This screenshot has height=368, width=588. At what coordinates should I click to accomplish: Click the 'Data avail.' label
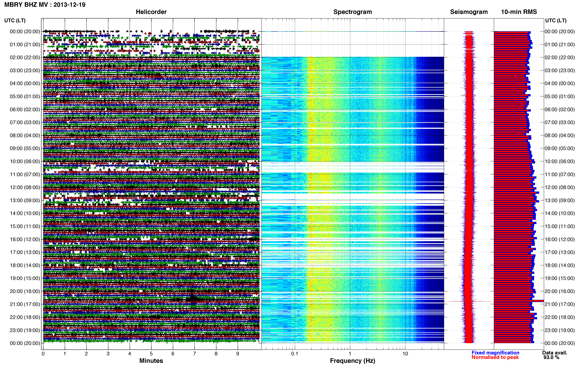pos(555,353)
